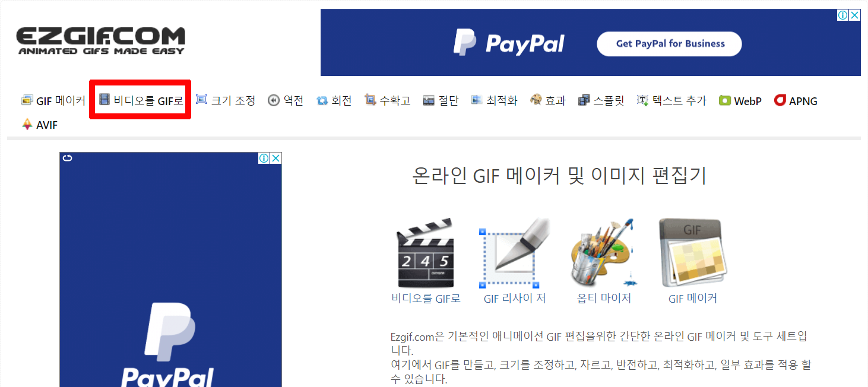Screen dimensions: 868x387
Task: Click the 역전 reverse icon
Action: click(274, 100)
